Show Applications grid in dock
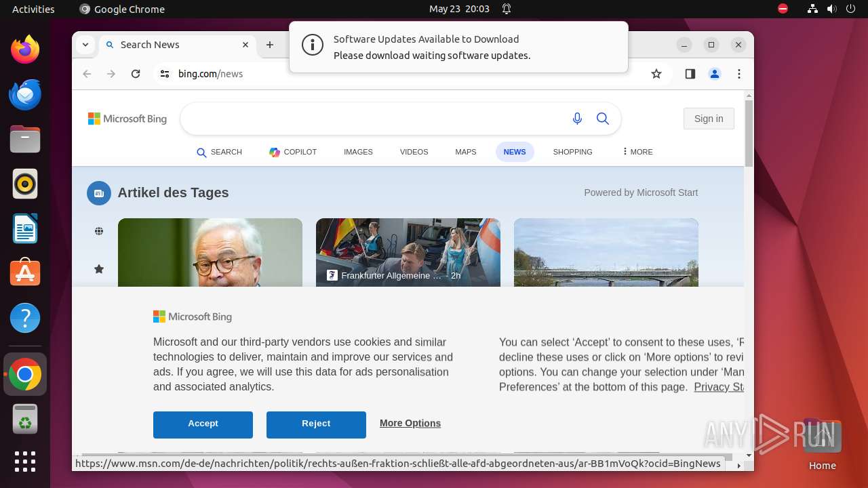The width and height of the screenshot is (868, 488). (x=25, y=462)
